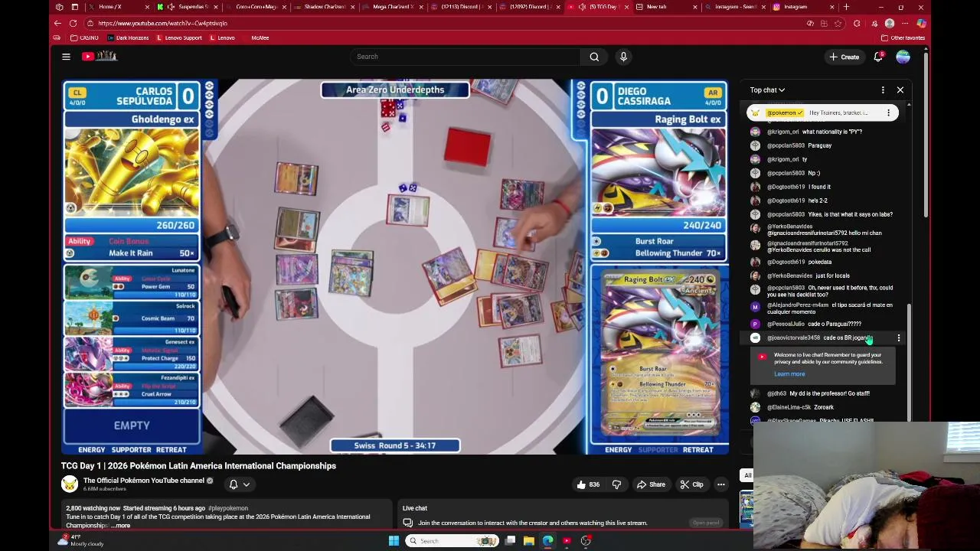Expand description with ...more

pyautogui.click(x=121, y=526)
